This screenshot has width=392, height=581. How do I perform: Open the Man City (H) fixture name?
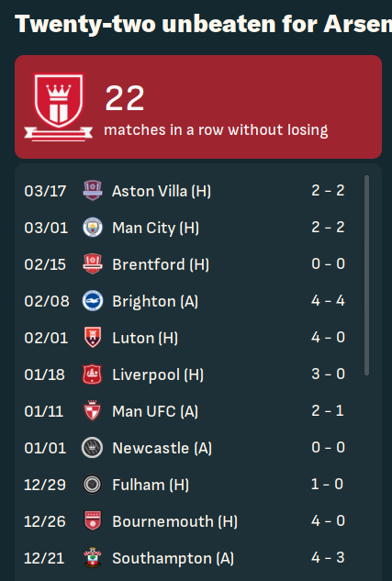[x=156, y=228]
